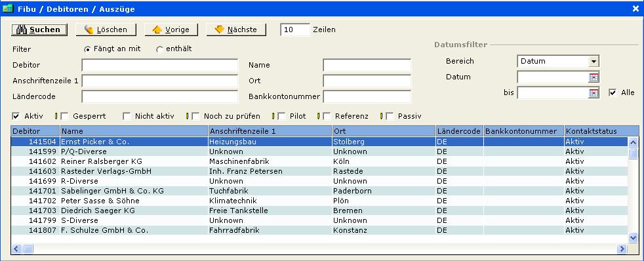644x261 pixels.
Task: Sort by Ort column header
Action: (384, 131)
